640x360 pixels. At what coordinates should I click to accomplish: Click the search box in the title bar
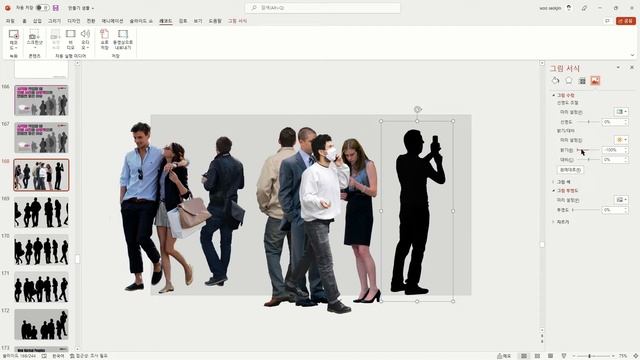coord(323,8)
